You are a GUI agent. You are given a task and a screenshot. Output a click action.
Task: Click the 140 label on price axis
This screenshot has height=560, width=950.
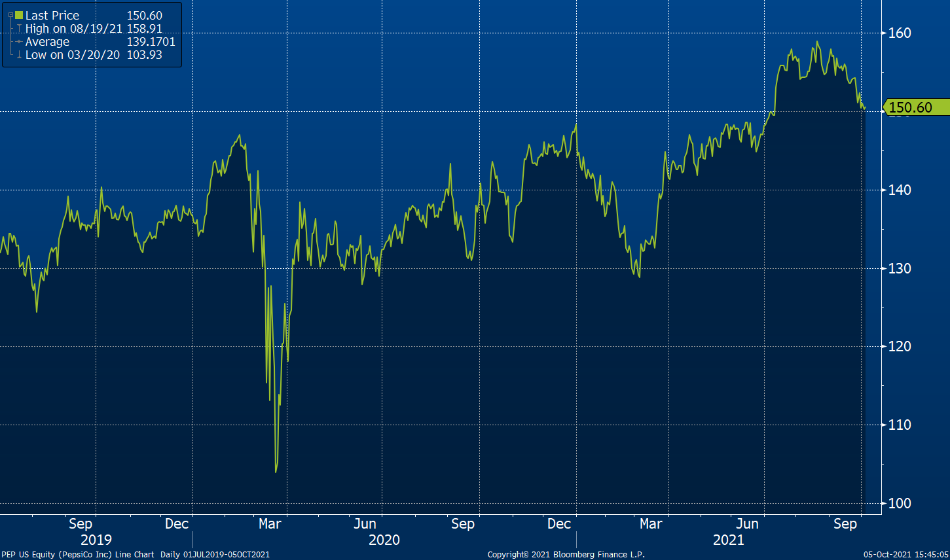[900, 190]
